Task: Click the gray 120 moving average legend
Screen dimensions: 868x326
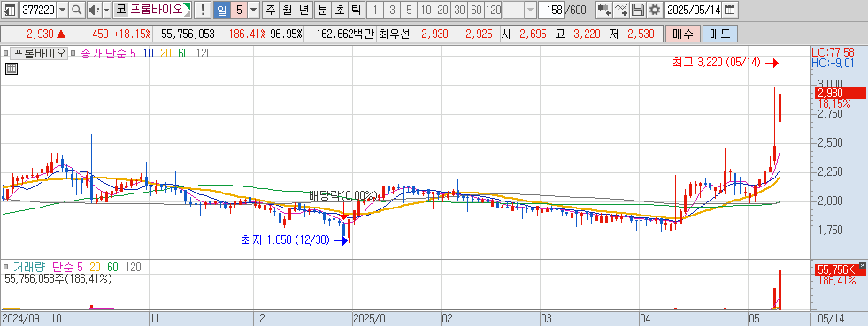Action: (204, 54)
